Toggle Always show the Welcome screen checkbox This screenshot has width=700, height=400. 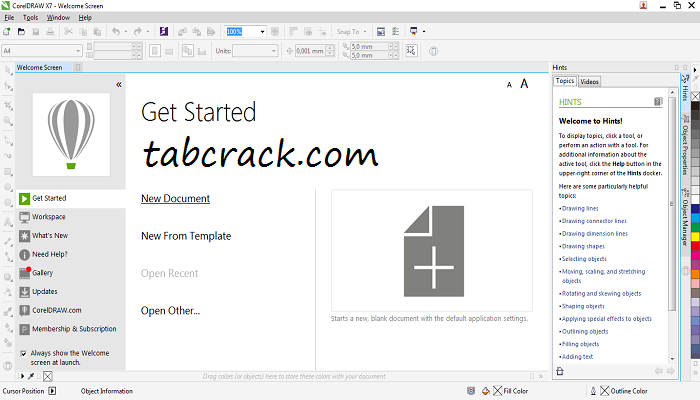23,354
